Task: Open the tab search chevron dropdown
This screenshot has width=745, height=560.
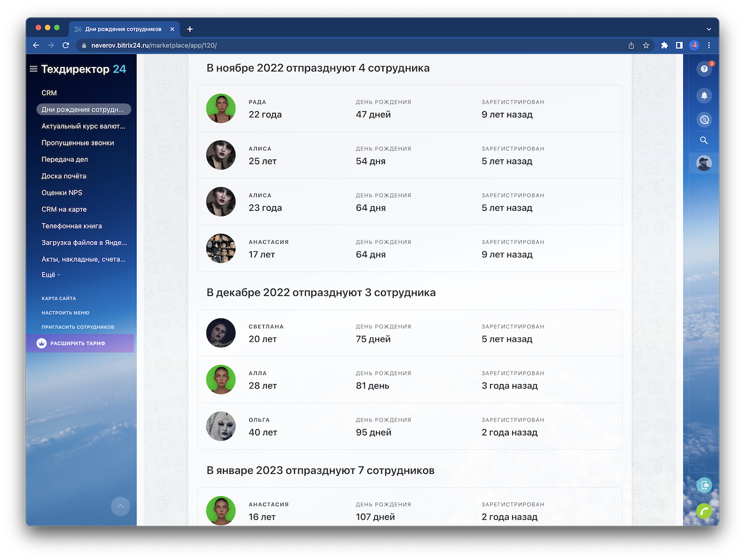Action: [x=708, y=29]
